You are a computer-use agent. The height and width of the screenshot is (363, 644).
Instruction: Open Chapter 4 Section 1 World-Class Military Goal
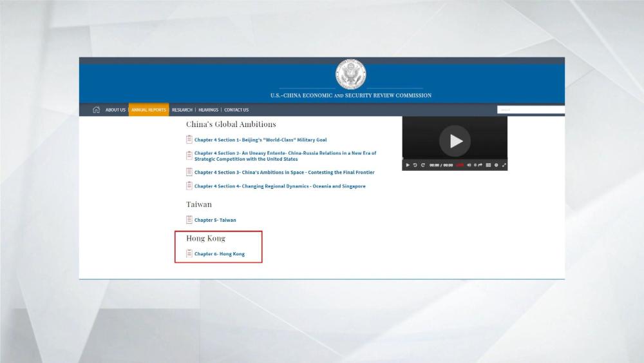coord(260,140)
